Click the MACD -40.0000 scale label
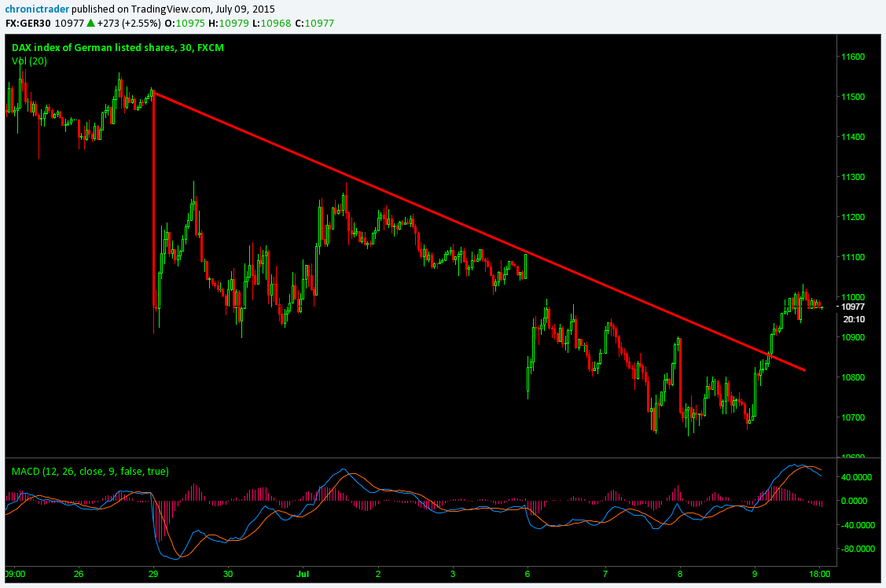The height and width of the screenshot is (588, 886). coord(858,525)
